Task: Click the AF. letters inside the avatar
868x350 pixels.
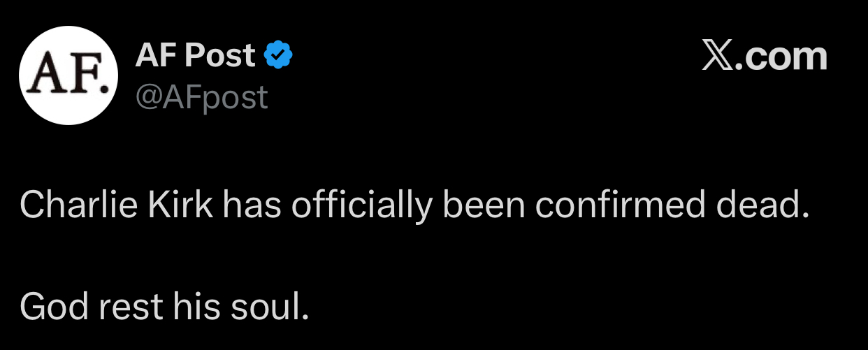Action: pos(68,74)
